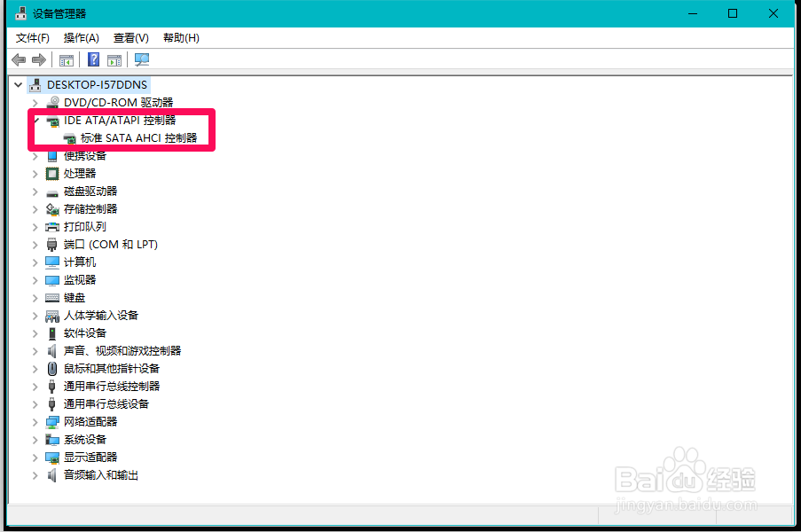Select the 音频输入和输出 label
Image resolution: width=801 pixels, height=532 pixels.
click(x=100, y=475)
